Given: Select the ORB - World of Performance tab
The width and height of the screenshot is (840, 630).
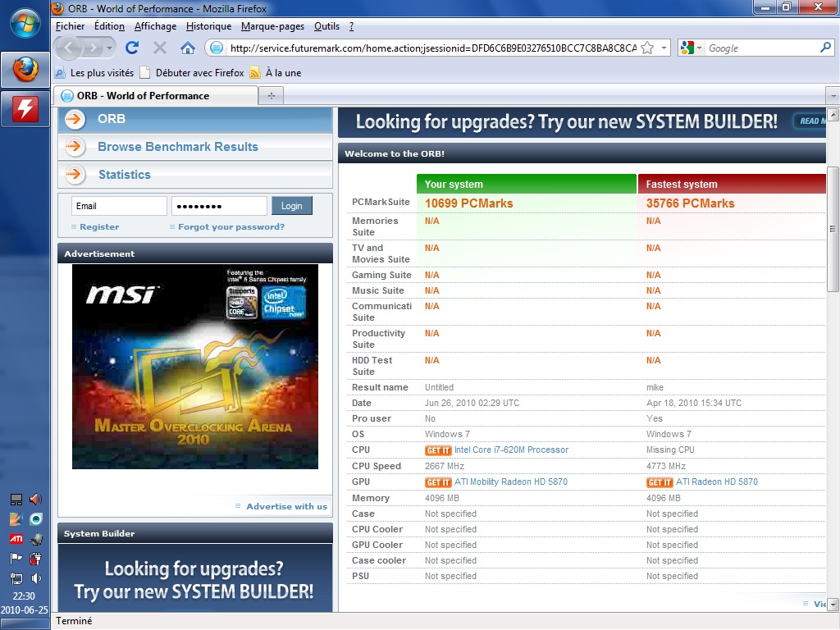Looking at the screenshot, I should click(x=156, y=96).
